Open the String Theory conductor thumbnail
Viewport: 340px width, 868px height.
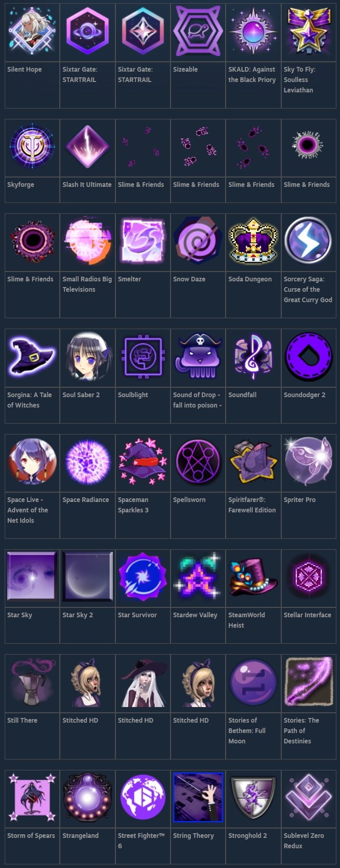point(198,797)
